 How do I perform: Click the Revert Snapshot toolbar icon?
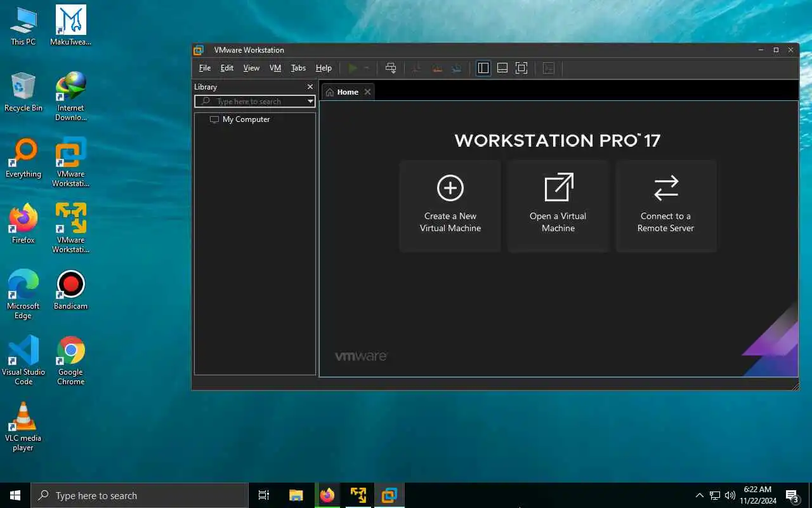[437, 68]
